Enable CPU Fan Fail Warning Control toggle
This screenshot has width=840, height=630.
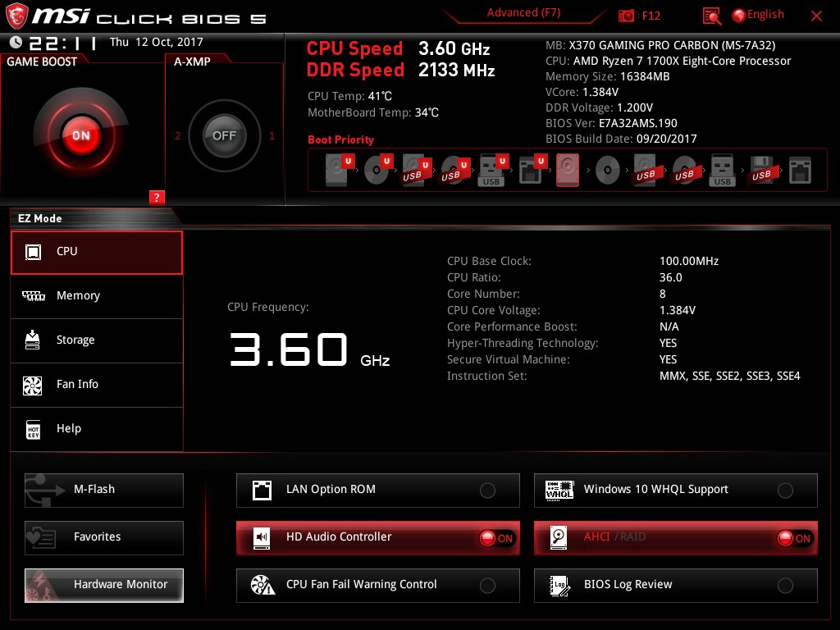[487, 586]
